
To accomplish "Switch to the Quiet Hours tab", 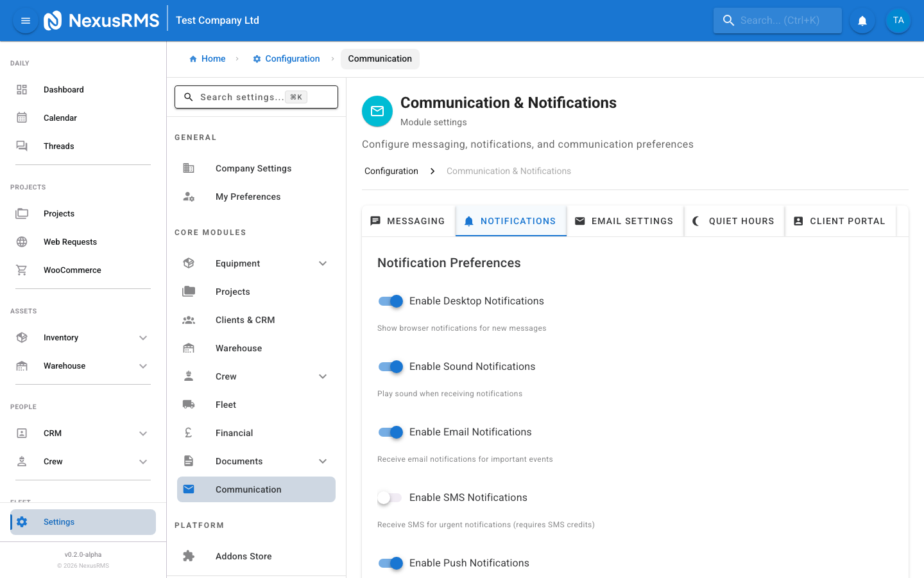I will 733,221.
